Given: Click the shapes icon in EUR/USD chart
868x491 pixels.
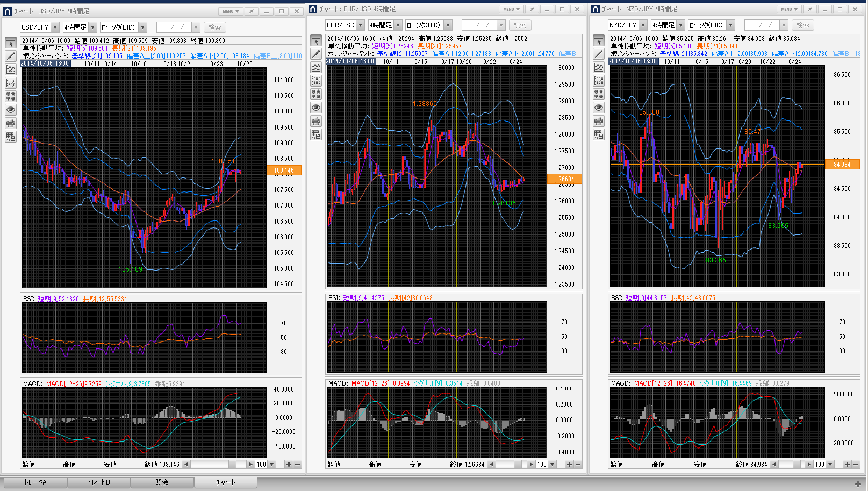Looking at the screenshot, I should click(x=316, y=94).
